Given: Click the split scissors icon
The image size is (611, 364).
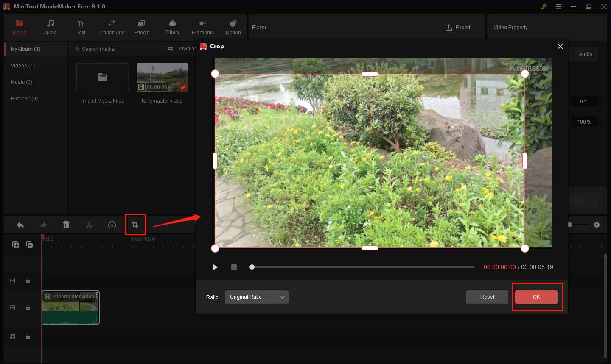Looking at the screenshot, I should point(89,225).
